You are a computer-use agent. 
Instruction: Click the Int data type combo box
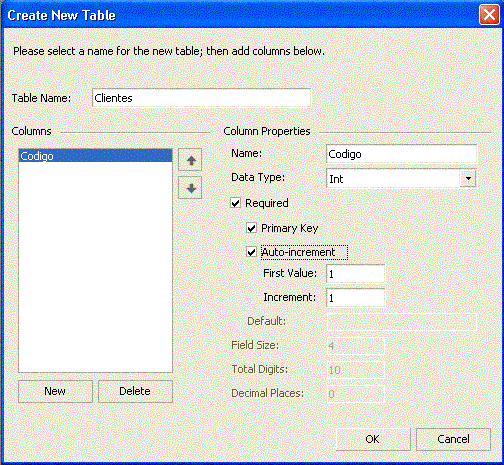401,179
